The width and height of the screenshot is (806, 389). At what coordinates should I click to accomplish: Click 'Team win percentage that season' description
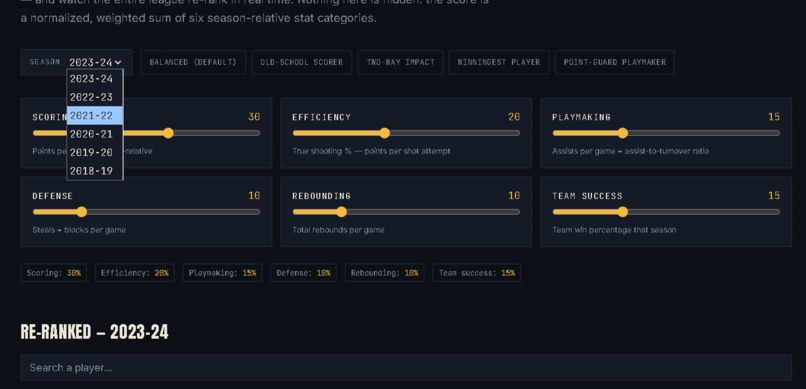click(x=614, y=230)
